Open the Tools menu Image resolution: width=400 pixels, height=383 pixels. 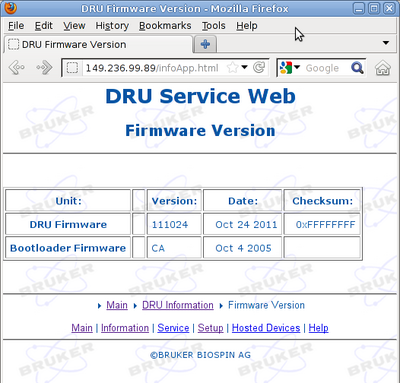tap(214, 26)
